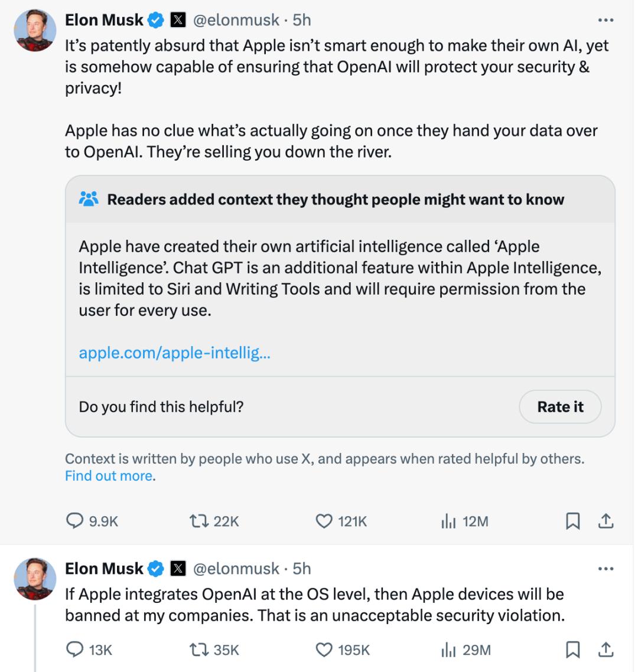Viewport: 638px width, 672px height.
Task: Like the first tweet with 121K likes
Action: 324,521
